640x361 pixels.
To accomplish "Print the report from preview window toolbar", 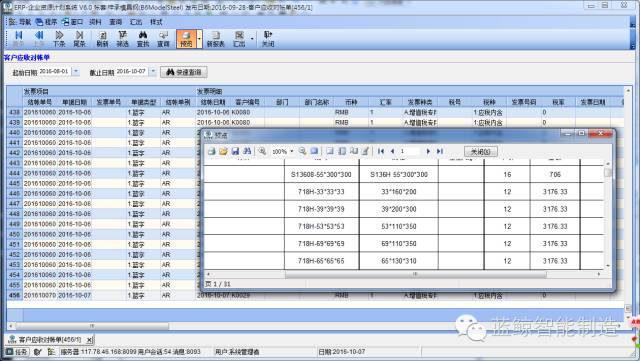I will pyautogui.click(x=211, y=151).
